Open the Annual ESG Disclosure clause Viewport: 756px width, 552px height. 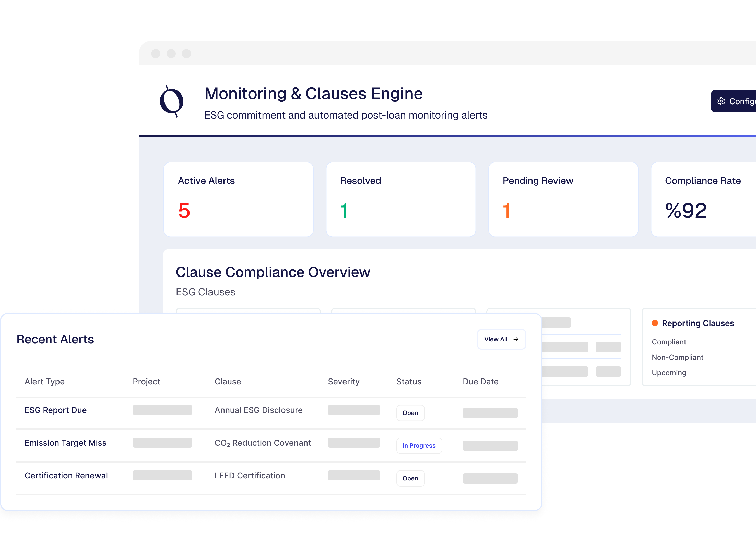pos(258,410)
